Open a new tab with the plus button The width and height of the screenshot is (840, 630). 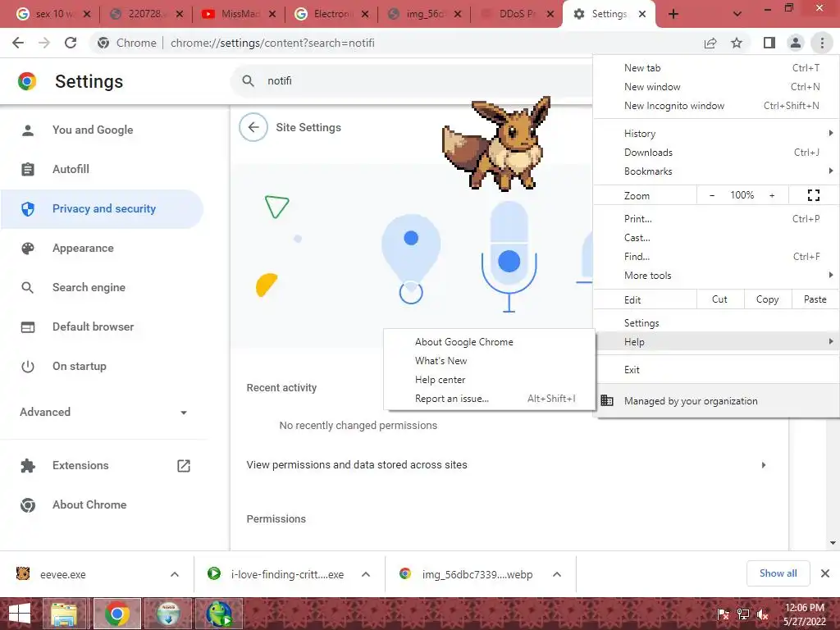(x=673, y=14)
